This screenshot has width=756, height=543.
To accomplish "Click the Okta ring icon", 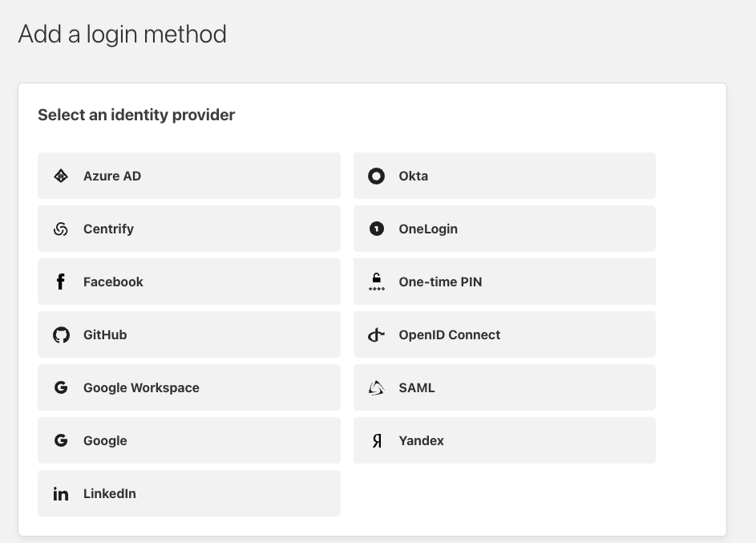I will (377, 176).
